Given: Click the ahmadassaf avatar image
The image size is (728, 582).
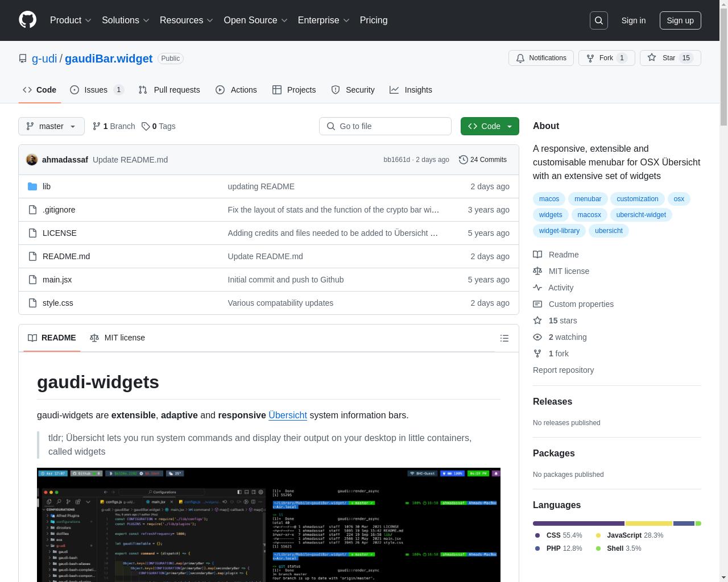Looking at the screenshot, I should point(32,160).
